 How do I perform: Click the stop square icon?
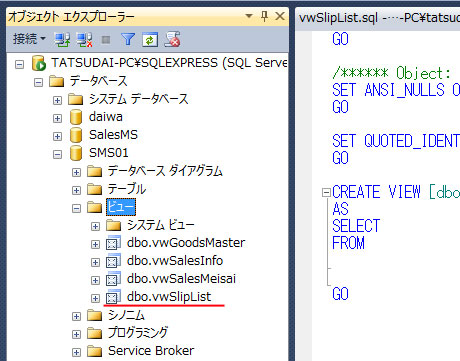pos(106,40)
